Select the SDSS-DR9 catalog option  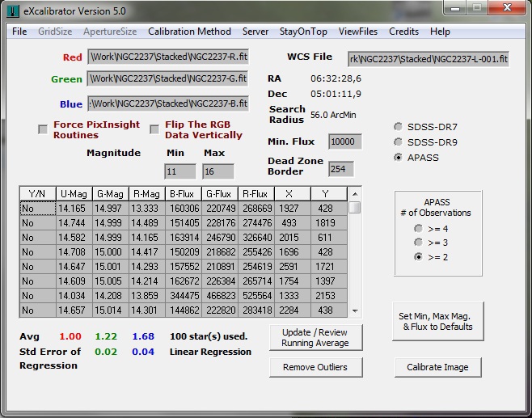coord(398,142)
